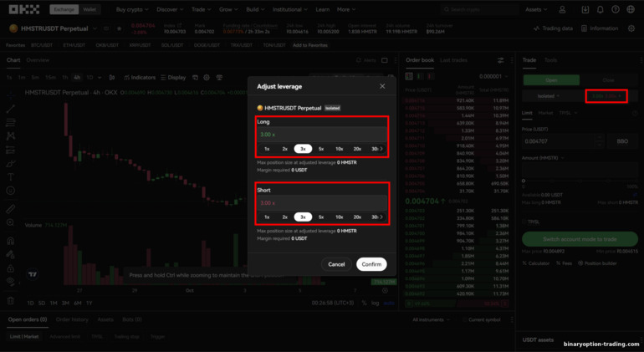Select 1x leverage for Short
The width and height of the screenshot is (644, 352).
pos(267,217)
